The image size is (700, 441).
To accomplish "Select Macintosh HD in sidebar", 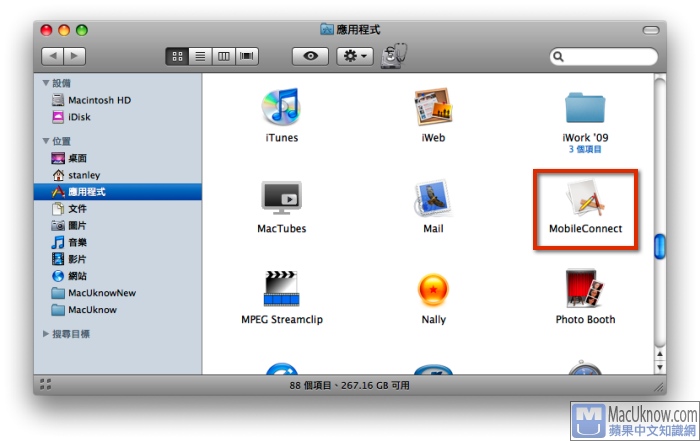I will 118,100.
